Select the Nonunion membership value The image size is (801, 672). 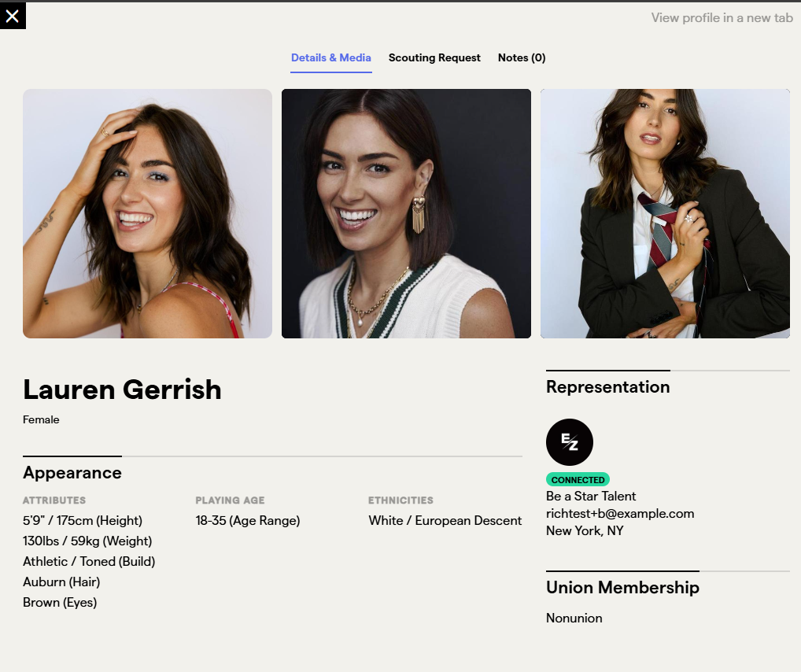pos(574,618)
